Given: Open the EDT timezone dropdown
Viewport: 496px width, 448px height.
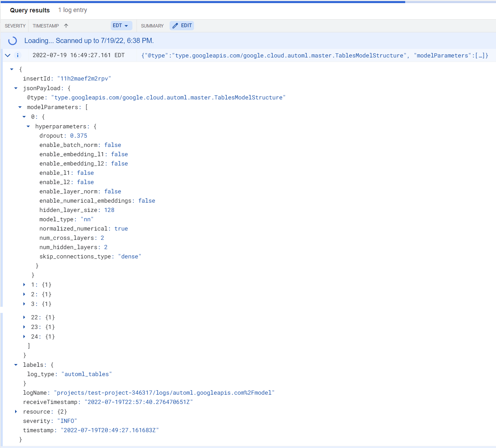Looking at the screenshot, I should pyautogui.click(x=121, y=25).
